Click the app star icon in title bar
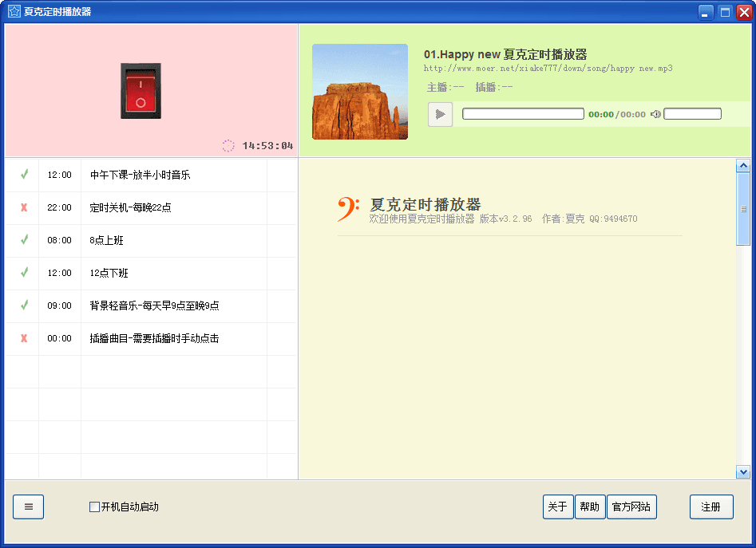Image resolution: width=756 pixels, height=548 pixels. pyautogui.click(x=14, y=11)
